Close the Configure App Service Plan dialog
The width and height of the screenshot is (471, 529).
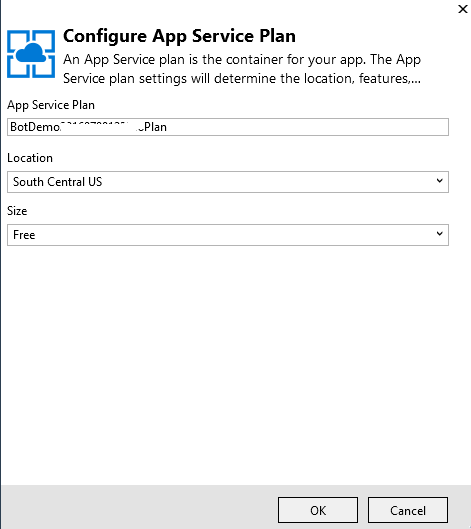point(463,9)
